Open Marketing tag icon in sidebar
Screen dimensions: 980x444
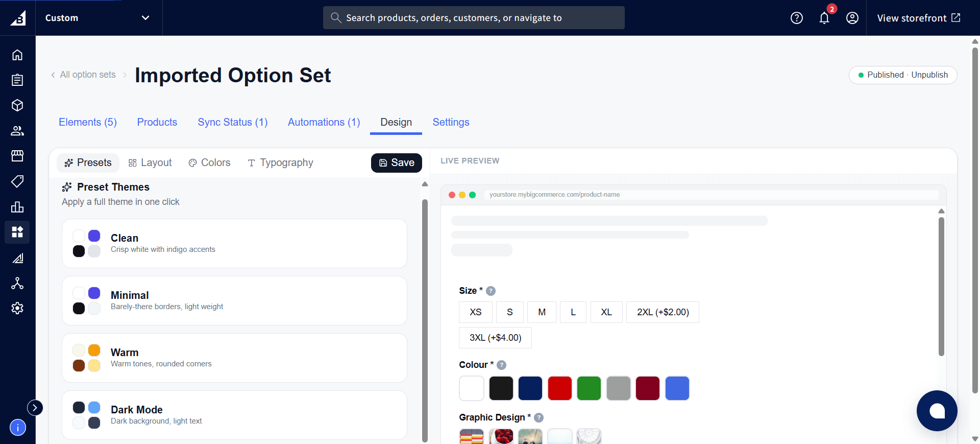coord(17,181)
